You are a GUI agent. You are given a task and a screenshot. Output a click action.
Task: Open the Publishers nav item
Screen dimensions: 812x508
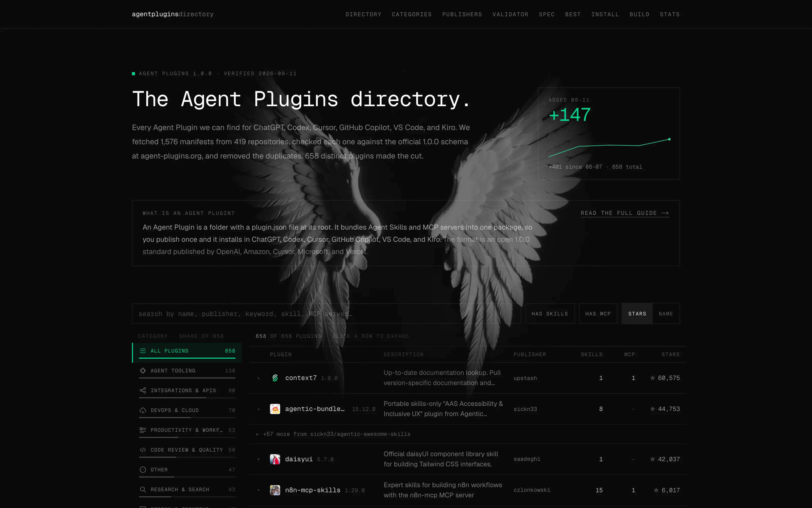462,14
